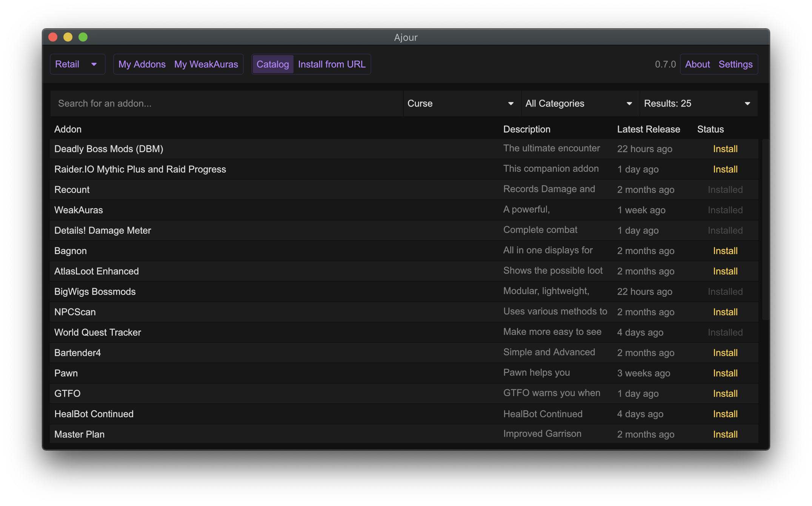This screenshot has width=812, height=506.
Task: Expand the Curse source dropdown
Action: 461,103
